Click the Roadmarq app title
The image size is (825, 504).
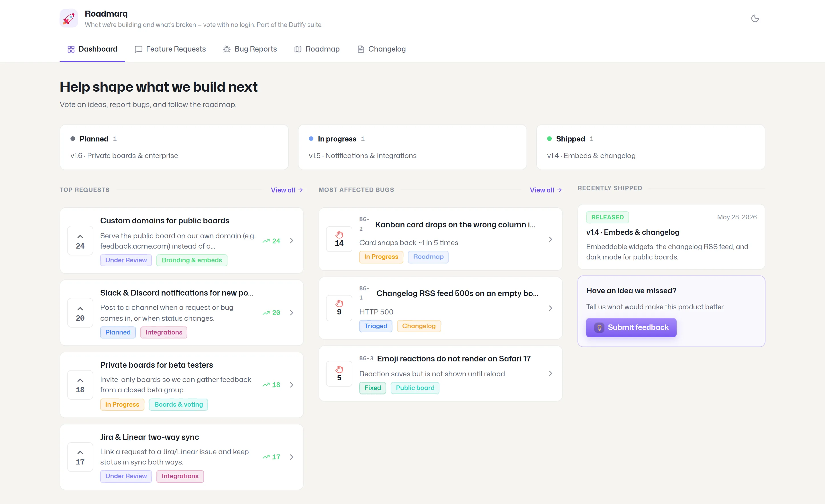[106, 14]
